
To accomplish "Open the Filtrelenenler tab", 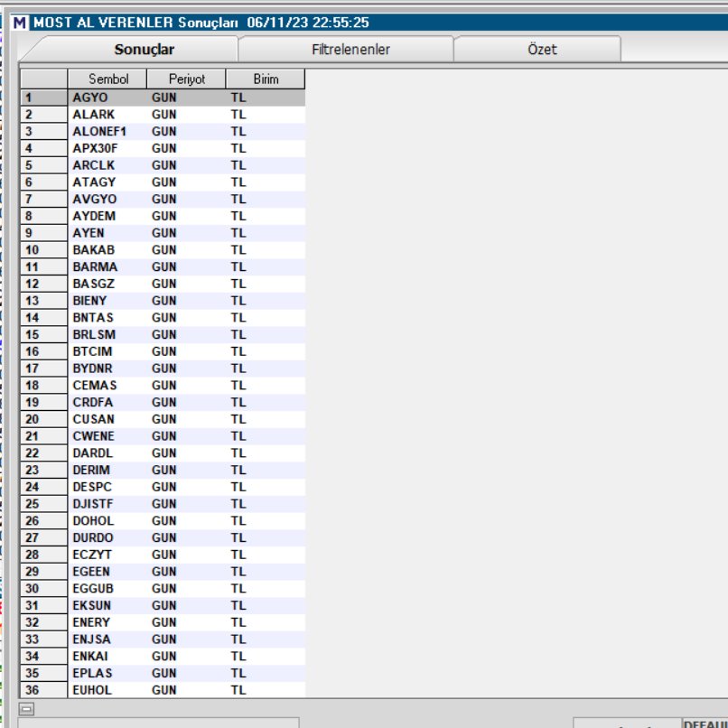I will coord(350,49).
